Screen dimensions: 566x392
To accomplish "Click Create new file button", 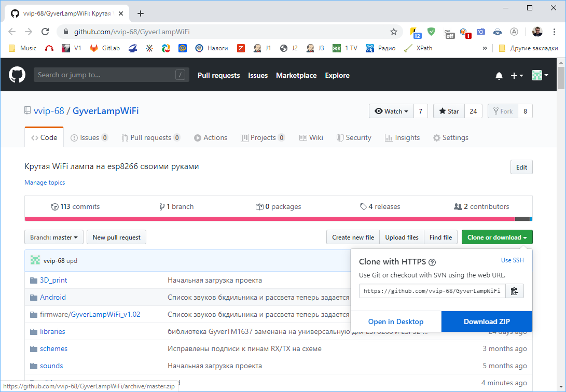I will coord(353,237).
